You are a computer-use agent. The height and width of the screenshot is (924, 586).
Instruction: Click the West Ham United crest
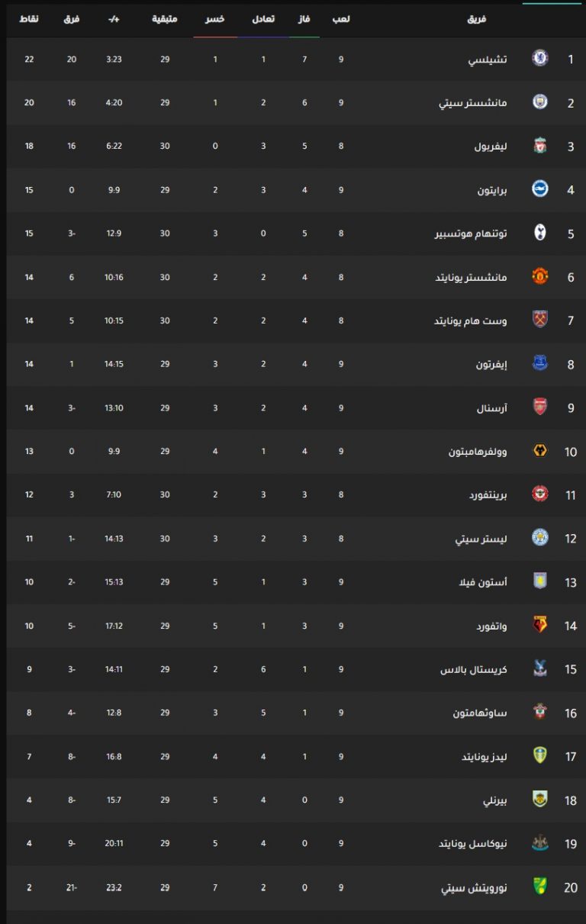(x=539, y=320)
